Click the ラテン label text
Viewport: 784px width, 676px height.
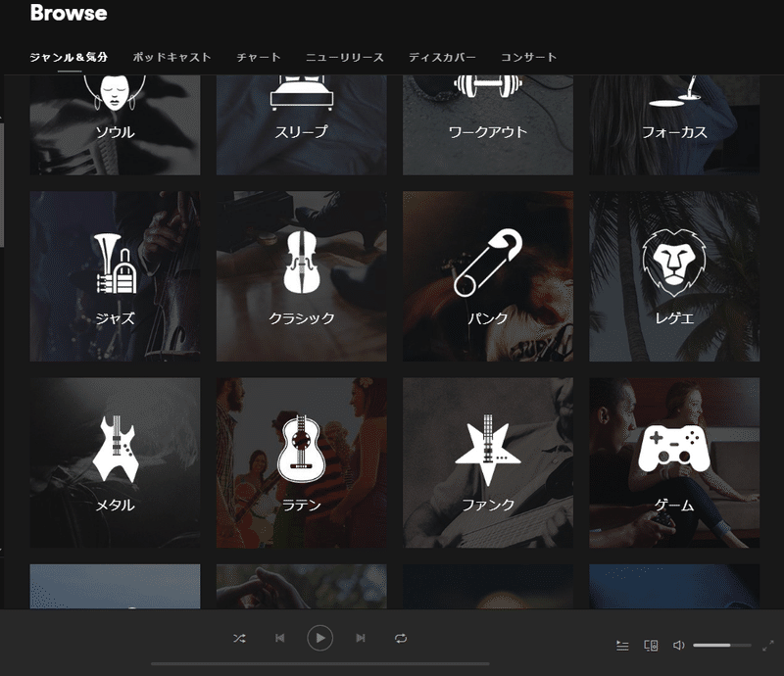click(302, 505)
